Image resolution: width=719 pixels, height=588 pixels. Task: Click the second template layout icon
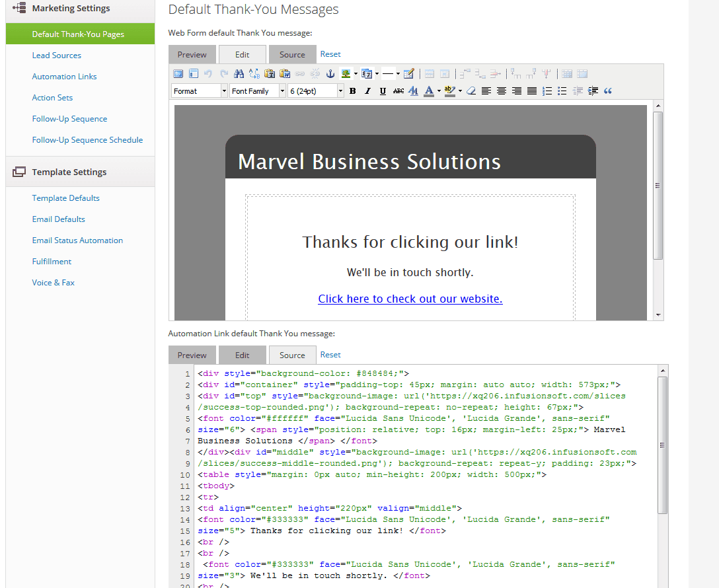point(194,74)
